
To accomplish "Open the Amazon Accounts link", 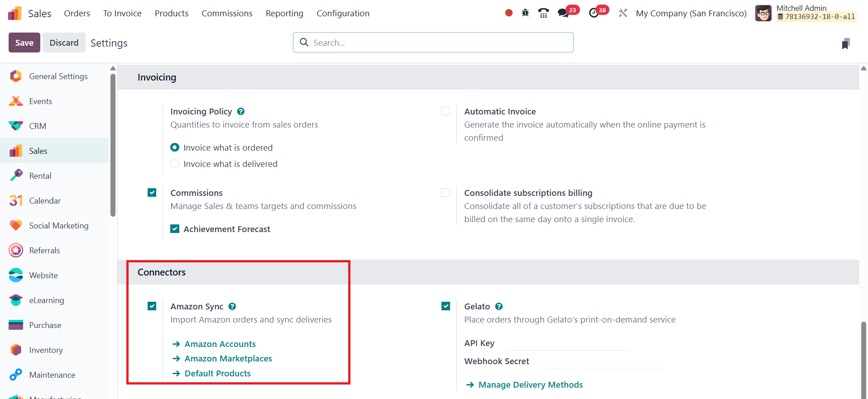I will click(x=220, y=344).
